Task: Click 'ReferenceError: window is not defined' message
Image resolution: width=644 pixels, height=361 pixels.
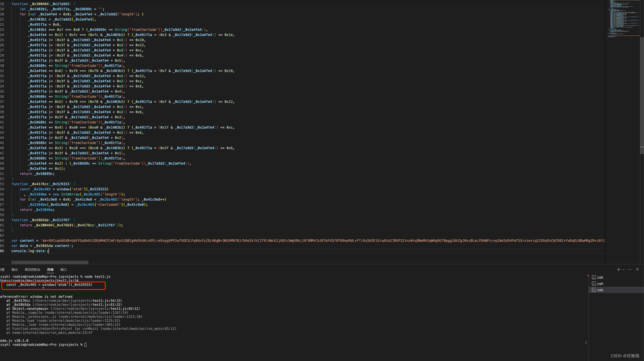Action: [x=36, y=297]
